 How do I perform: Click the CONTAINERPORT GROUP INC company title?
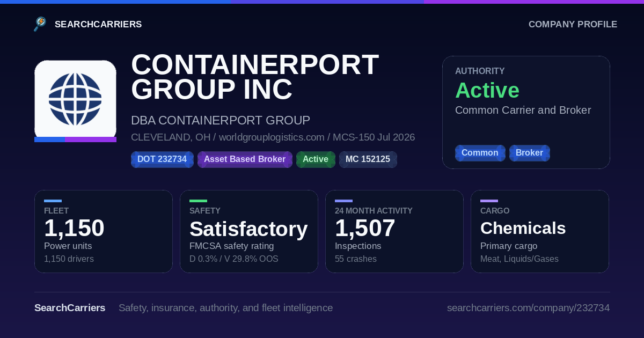tap(255, 77)
